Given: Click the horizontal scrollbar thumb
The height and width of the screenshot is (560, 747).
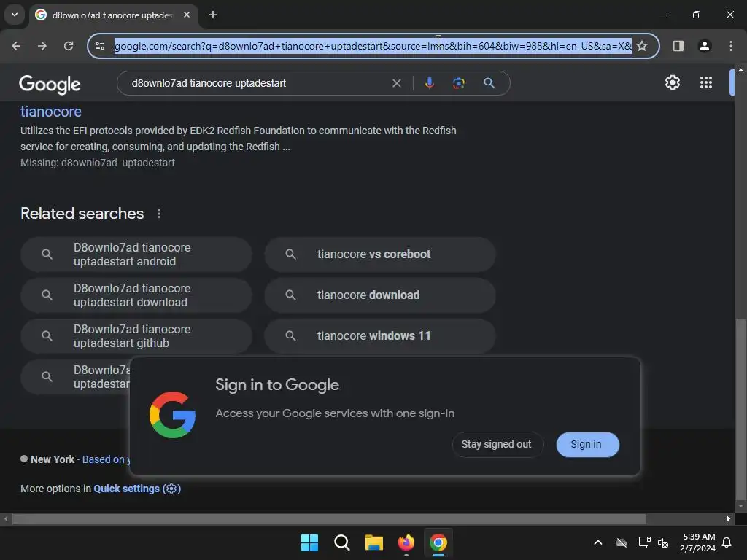Looking at the screenshot, I should click(329, 518).
